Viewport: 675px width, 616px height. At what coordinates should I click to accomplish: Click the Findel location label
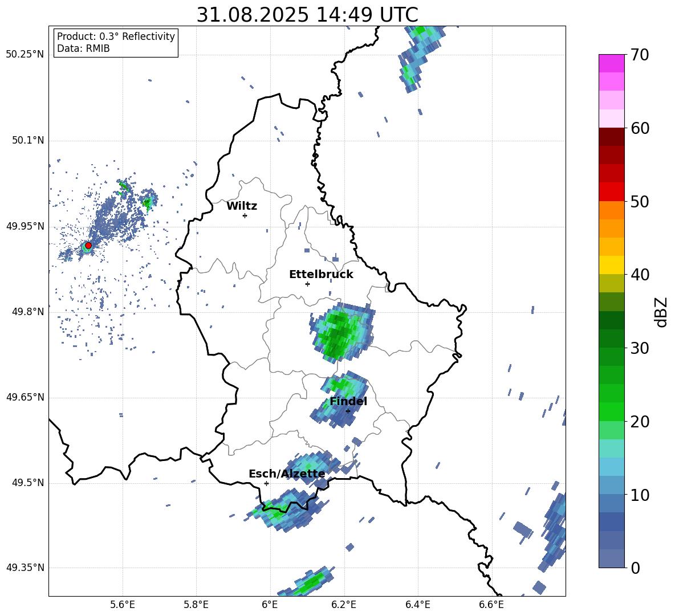coord(348,401)
